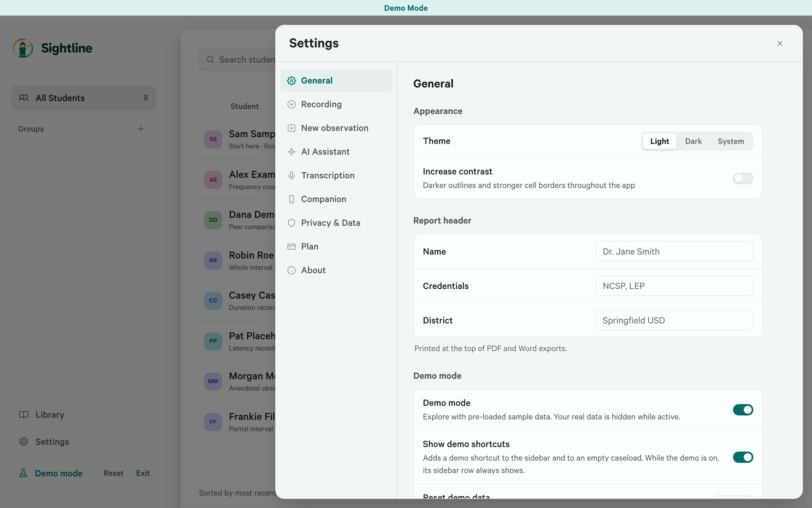Image resolution: width=812 pixels, height=508 pixels.
Task: Click the Credentials input field
Action: [674, 286]
